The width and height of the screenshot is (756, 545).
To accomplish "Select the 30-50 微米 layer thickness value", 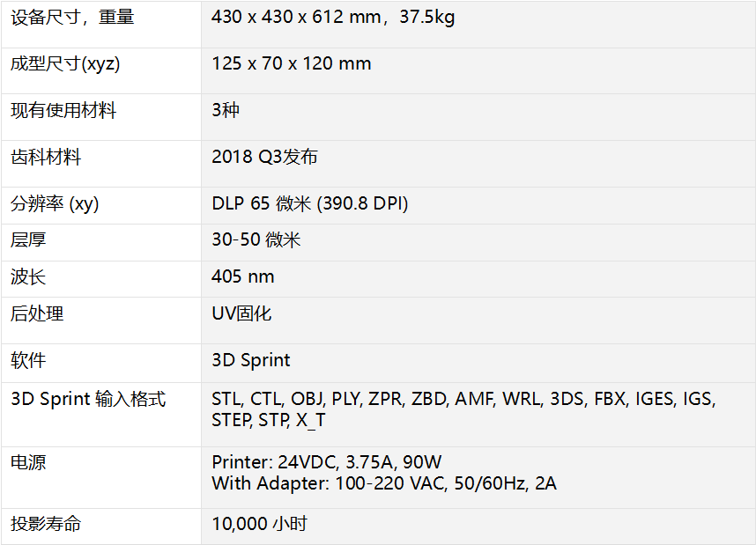I will (256, 239).
